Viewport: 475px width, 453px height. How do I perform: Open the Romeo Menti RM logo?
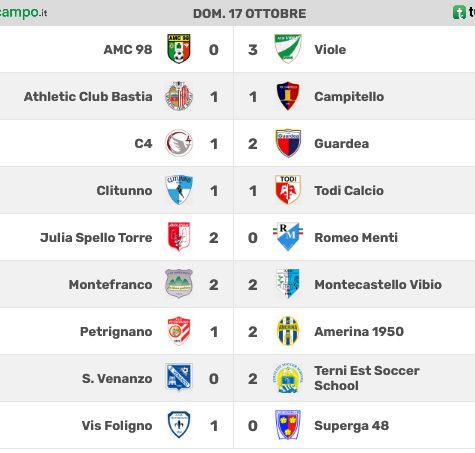(288, 237)
